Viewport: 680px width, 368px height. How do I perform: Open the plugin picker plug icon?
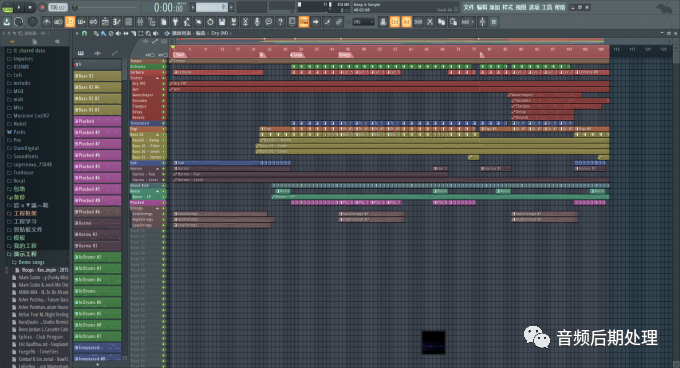click(175, 22)
